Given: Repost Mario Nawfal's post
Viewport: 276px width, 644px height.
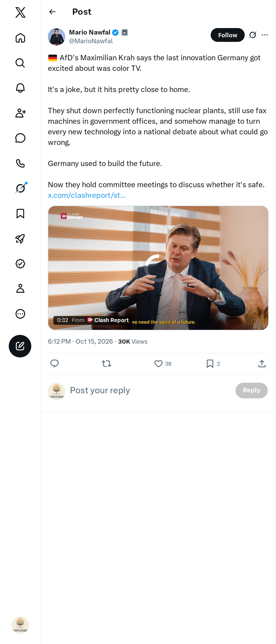Looking at the screenshot, I should (106, 363).
